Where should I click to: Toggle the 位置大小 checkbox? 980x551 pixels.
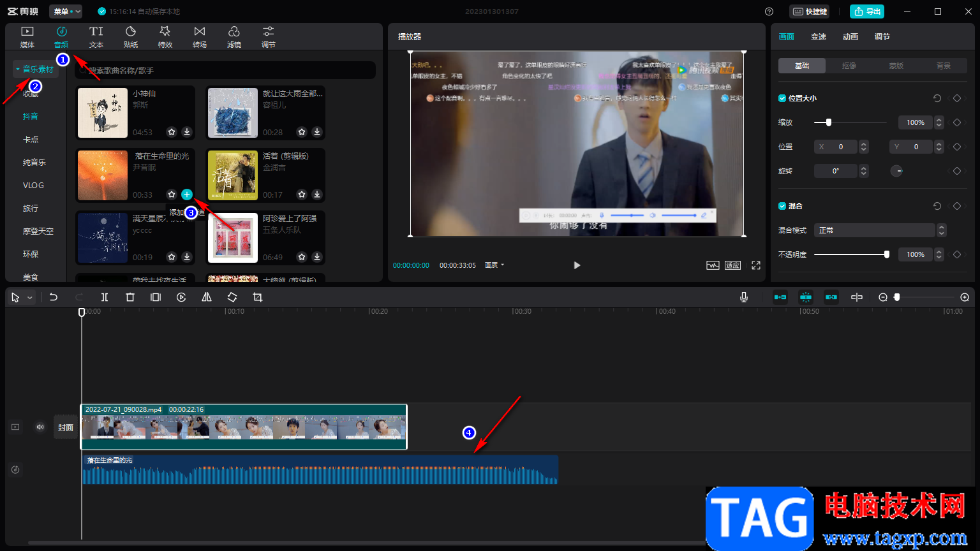pyautogui.click(x=782, y=98)
